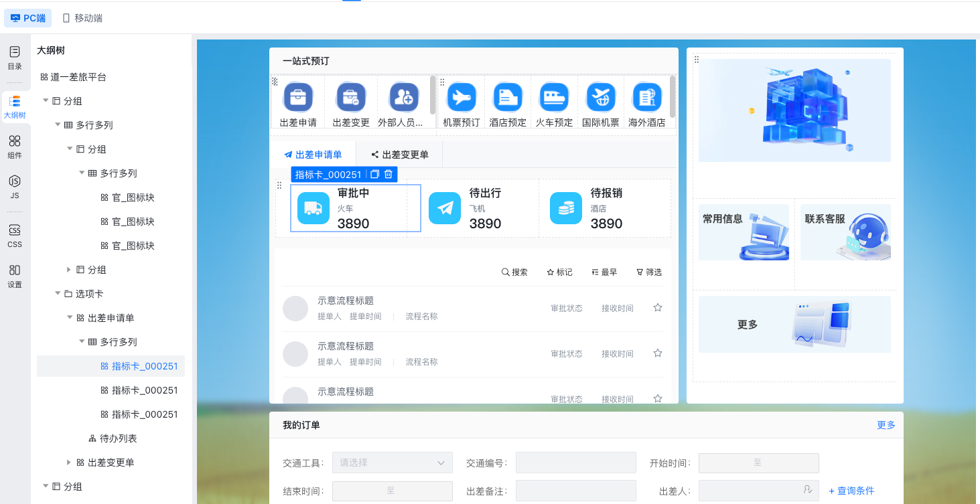Open the 交通工具 dropdown

392,463
